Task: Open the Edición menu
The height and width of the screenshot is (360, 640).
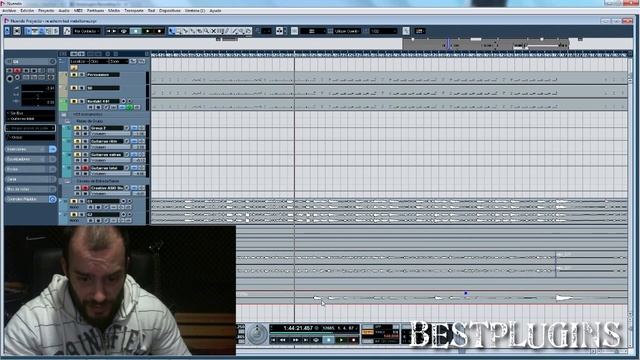Action: [x=27, y=11]
